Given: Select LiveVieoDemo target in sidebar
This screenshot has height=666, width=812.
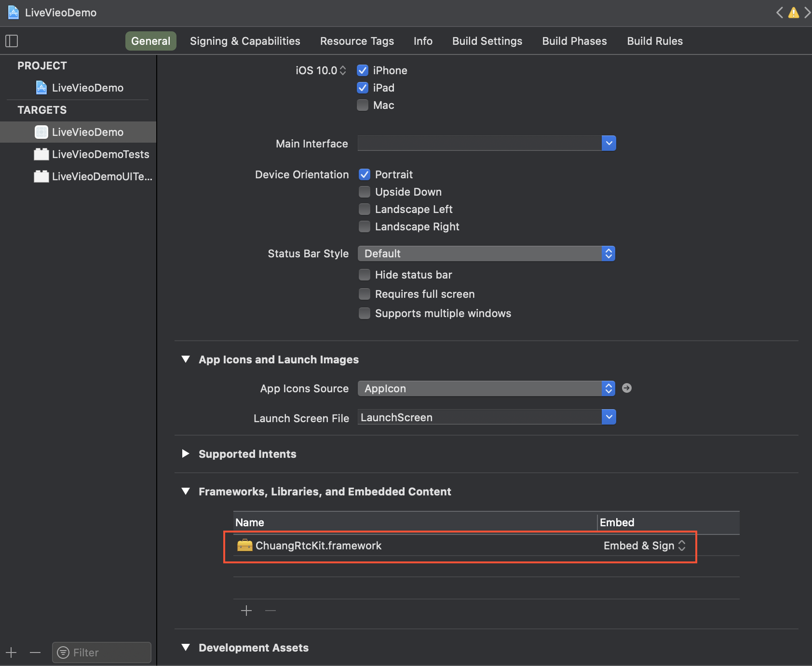Looking at the screenshot, I should click(78, 132).
